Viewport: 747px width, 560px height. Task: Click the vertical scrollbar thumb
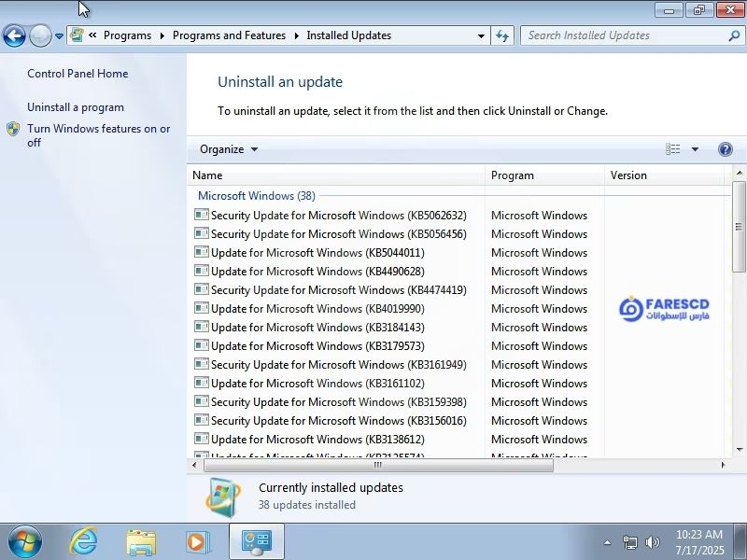pyautogui.click(x=740, y=227)
